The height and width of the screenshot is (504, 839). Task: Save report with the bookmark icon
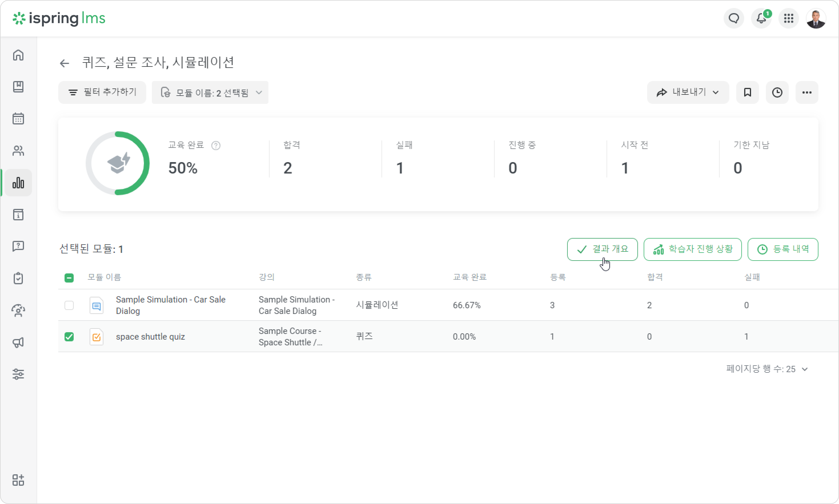[x=748, y=92]
